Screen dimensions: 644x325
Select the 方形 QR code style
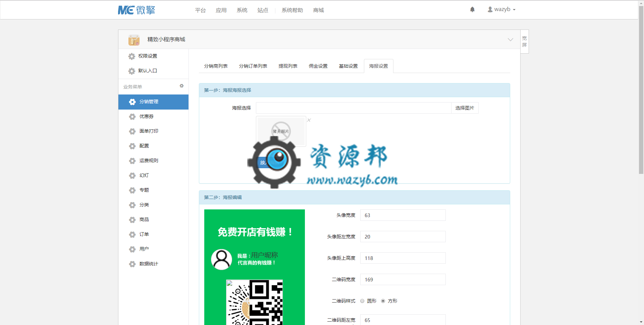[383, 301]
